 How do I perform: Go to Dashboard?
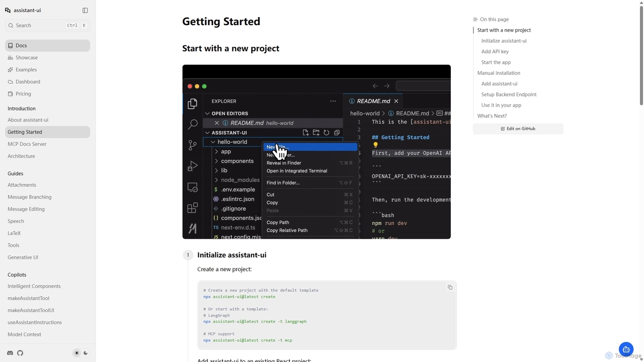pyautogui.click(x=47, y=81)
